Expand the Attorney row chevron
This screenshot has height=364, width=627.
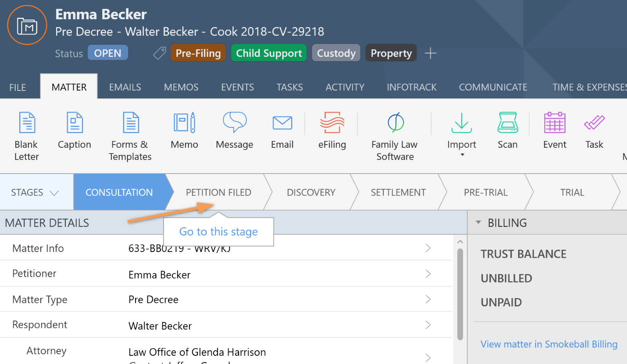click(x=428, y=357)
